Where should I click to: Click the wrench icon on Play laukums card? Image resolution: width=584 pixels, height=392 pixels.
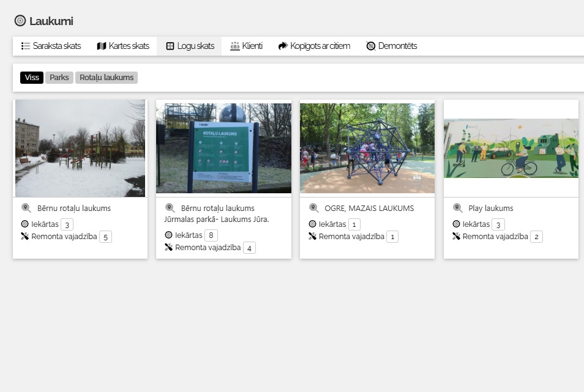point(456,237)
